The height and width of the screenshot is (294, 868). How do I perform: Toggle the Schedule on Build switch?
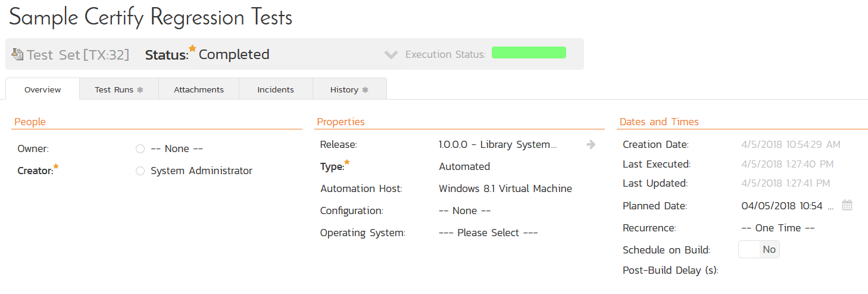click(759, 249)
